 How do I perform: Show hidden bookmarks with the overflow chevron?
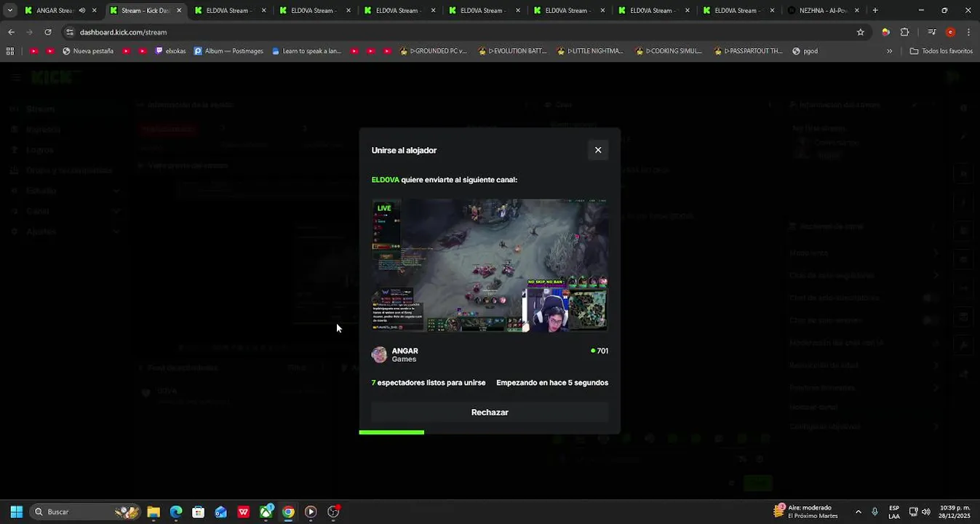(x=889, y=51)
